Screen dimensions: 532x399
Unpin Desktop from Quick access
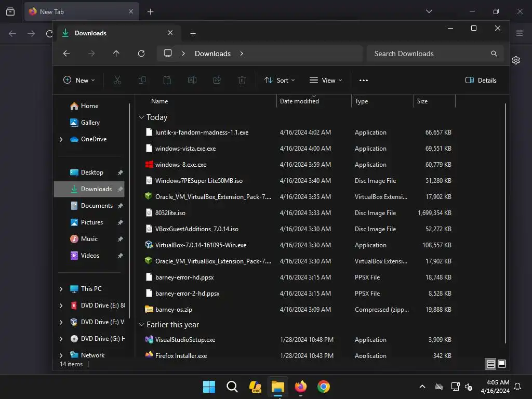pyautogui.click(x=120, y=172)
